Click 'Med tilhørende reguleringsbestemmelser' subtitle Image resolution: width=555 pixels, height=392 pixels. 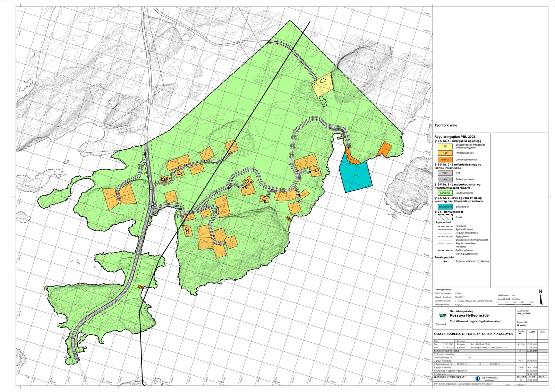coord(475,322)
